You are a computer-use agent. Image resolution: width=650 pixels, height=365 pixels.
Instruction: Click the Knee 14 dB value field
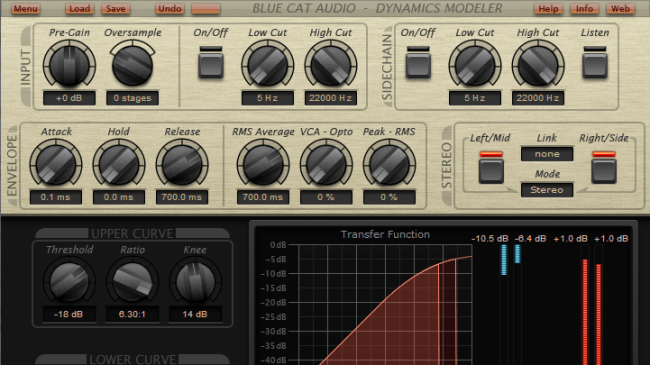pos(195,314)
